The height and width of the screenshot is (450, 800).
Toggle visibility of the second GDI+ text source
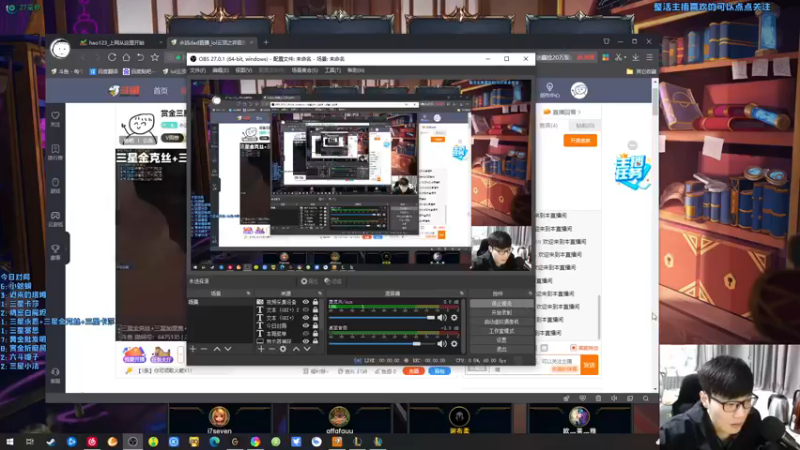point(306,317)
